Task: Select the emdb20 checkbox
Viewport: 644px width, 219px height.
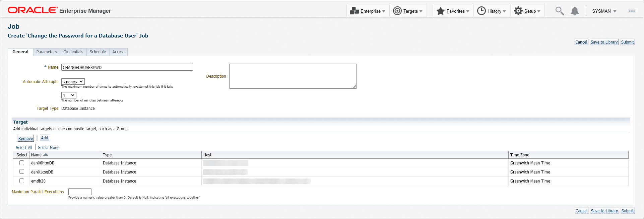Action: tap(22, 181)
